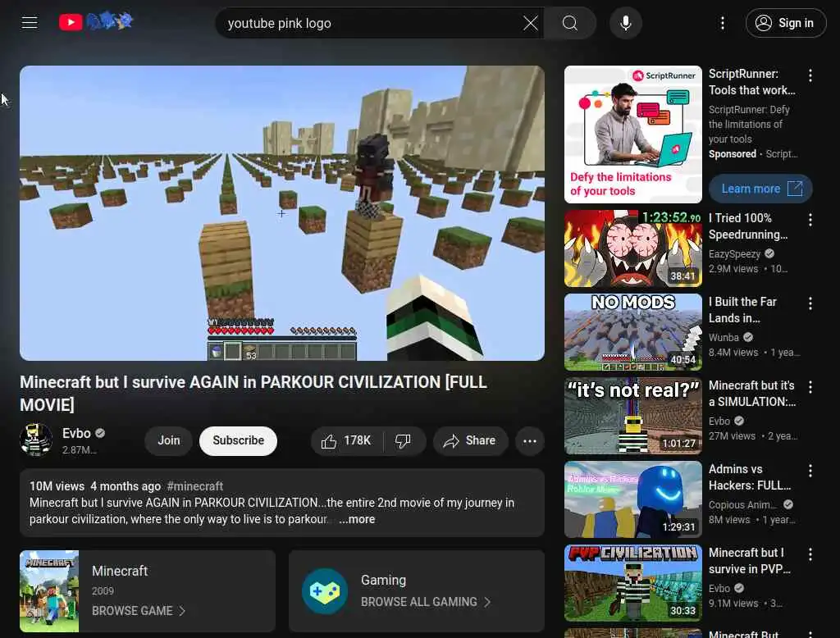Click the chevron next to BROWSE ALL GAMING
This screenshot has height=638, width=840.
487,602
